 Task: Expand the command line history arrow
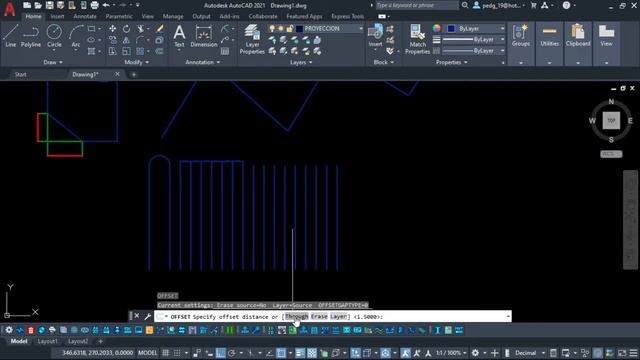pyautogui.click(x=508, y=316)
